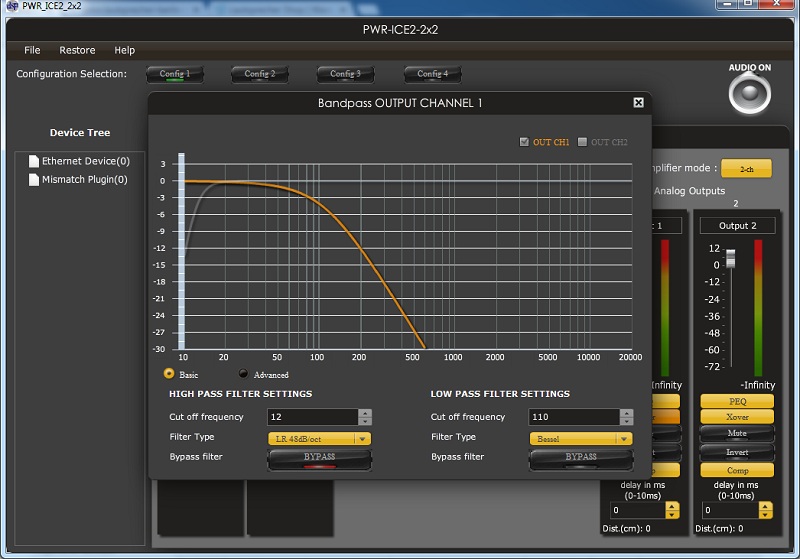800x559 pixels.
Task: Click the Mismatch Plugin(0) file icon
Action: pos(34,180)
